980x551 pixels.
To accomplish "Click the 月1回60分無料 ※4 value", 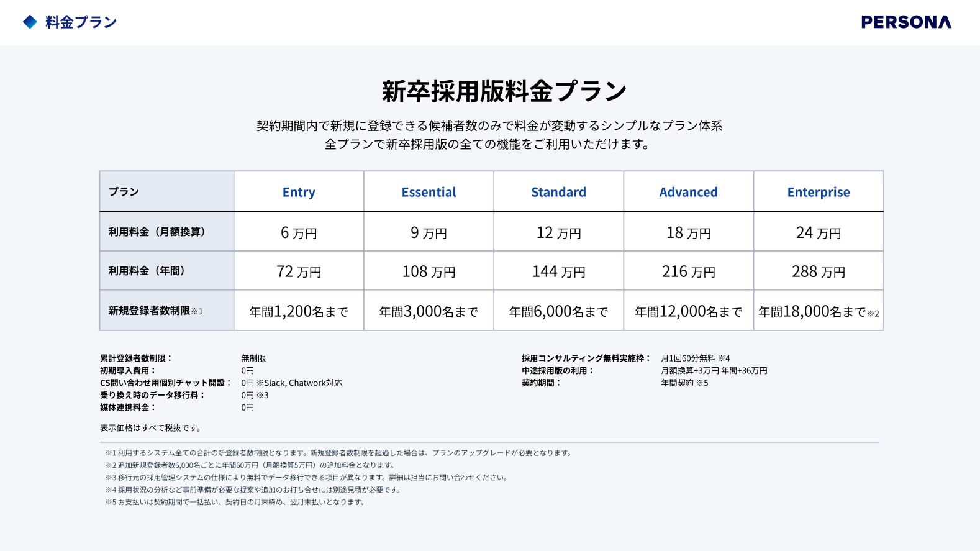I will click(x=696, y=358).
